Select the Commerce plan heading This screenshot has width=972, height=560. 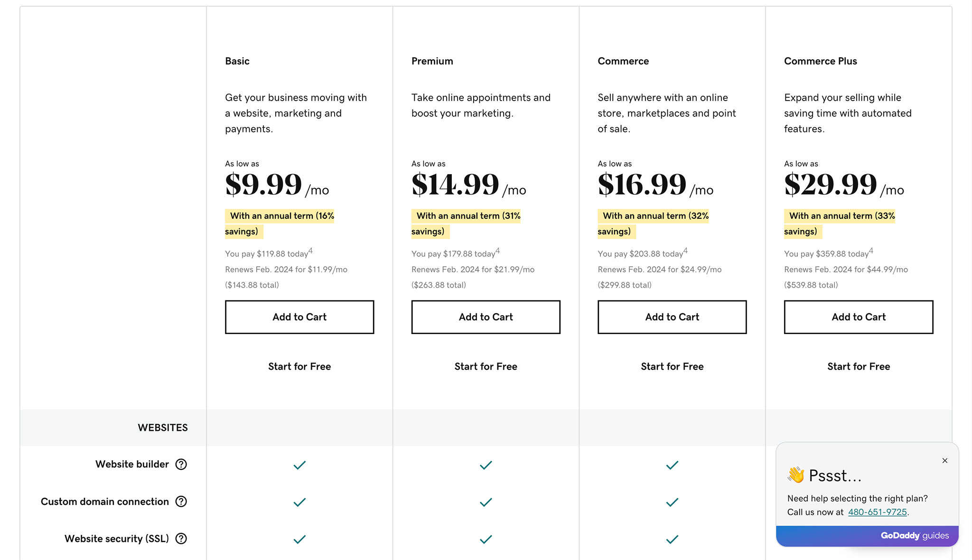pyautogui.click(x=623, y=61)
